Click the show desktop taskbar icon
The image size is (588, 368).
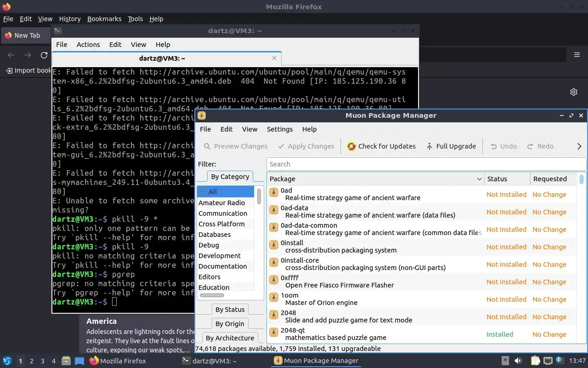click(79, 361)
